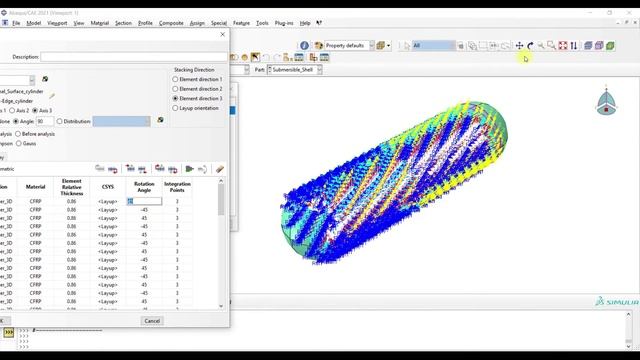Image resolution: width=640 pixels, height=360 pixels.
Task: Open the Section menu
Action: click(123, 23)
